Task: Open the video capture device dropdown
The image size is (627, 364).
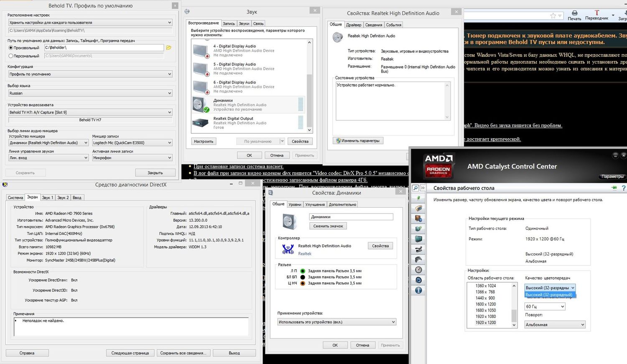Action: pyautogui.click(x=90, y=112)
